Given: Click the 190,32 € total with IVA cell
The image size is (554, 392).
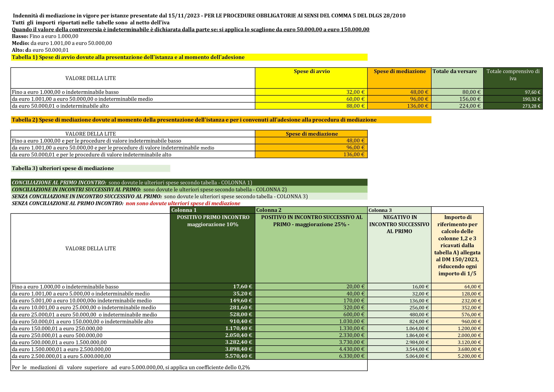Looking at the screenshot, I should coord(513,99).
